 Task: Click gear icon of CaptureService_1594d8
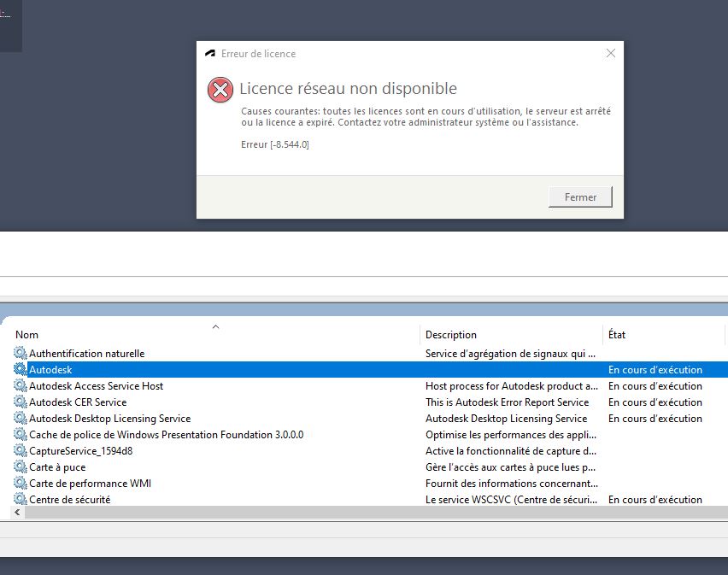21,450
